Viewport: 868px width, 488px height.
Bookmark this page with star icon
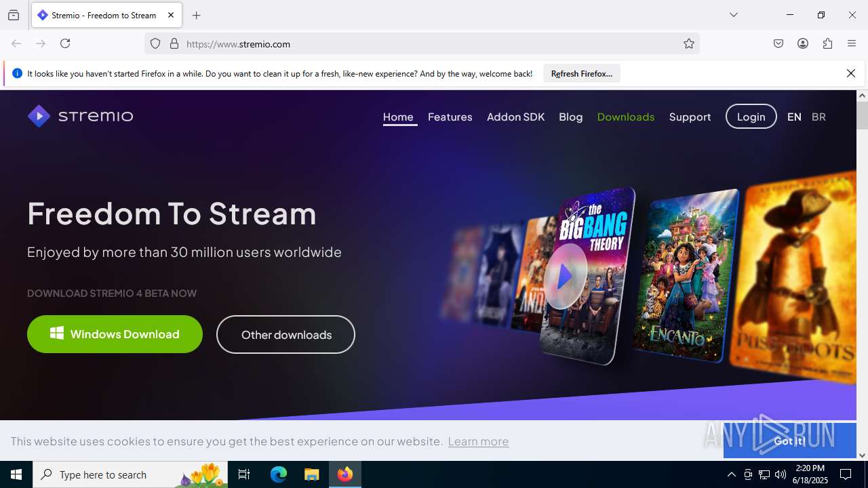click(689, 43)
